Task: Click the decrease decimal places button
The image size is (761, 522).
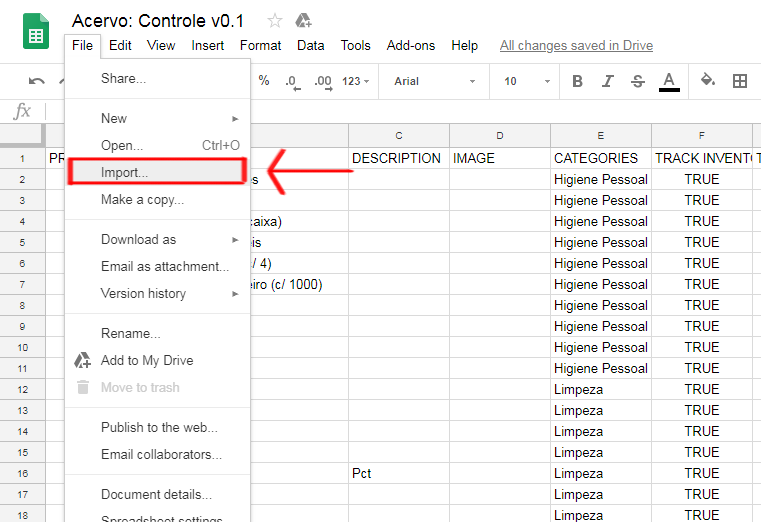Action: click(x=291, y=81)
